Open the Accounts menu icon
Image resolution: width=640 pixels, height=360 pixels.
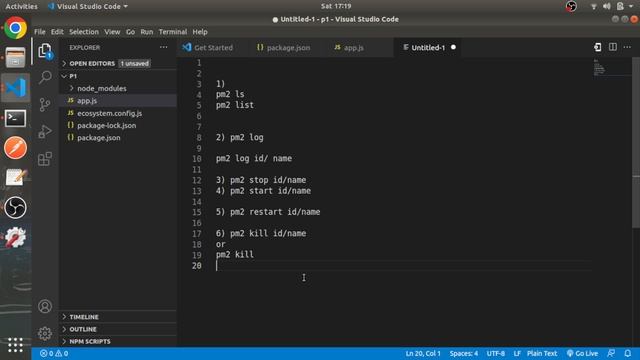pyautogui.click(x=45, y=307)
